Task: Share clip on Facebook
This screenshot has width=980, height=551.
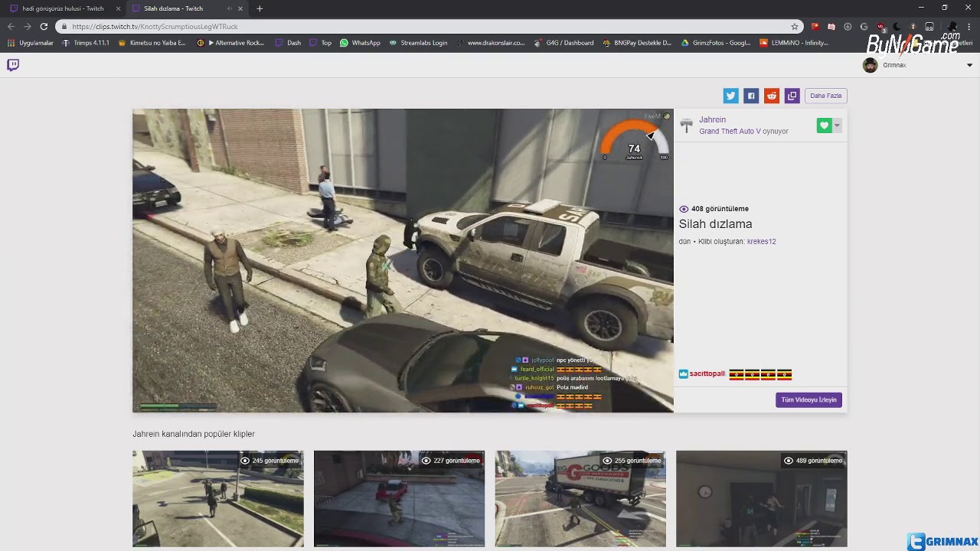Action: 751,96
